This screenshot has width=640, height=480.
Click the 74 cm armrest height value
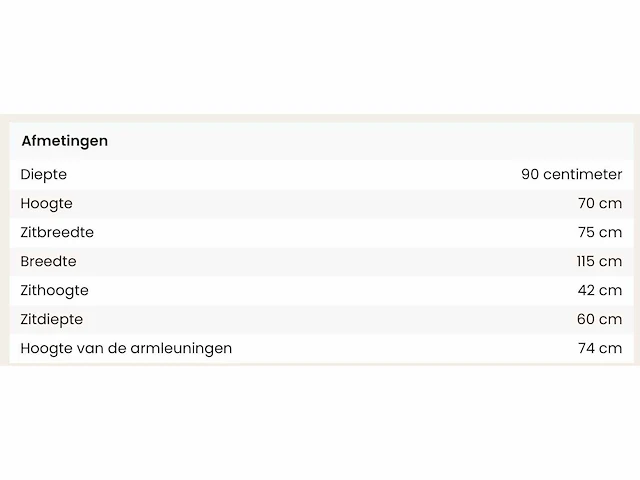[600, 348]
